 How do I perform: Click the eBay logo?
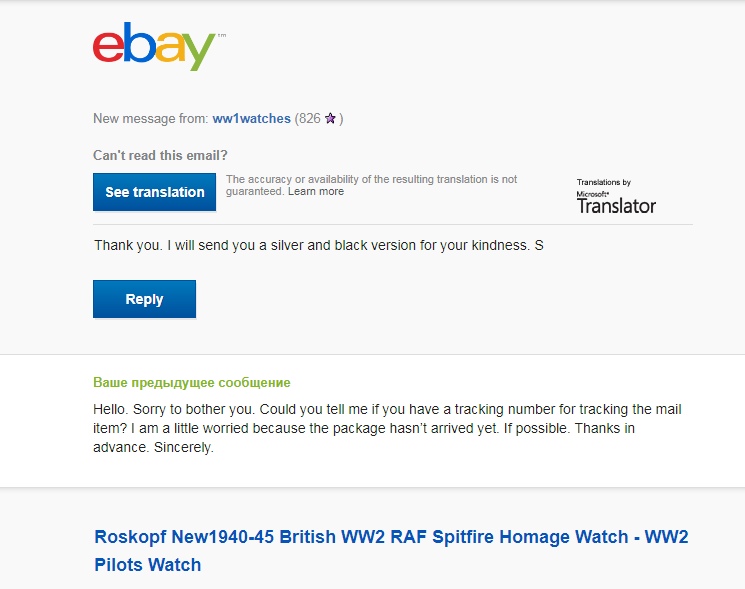pos(154,47)
